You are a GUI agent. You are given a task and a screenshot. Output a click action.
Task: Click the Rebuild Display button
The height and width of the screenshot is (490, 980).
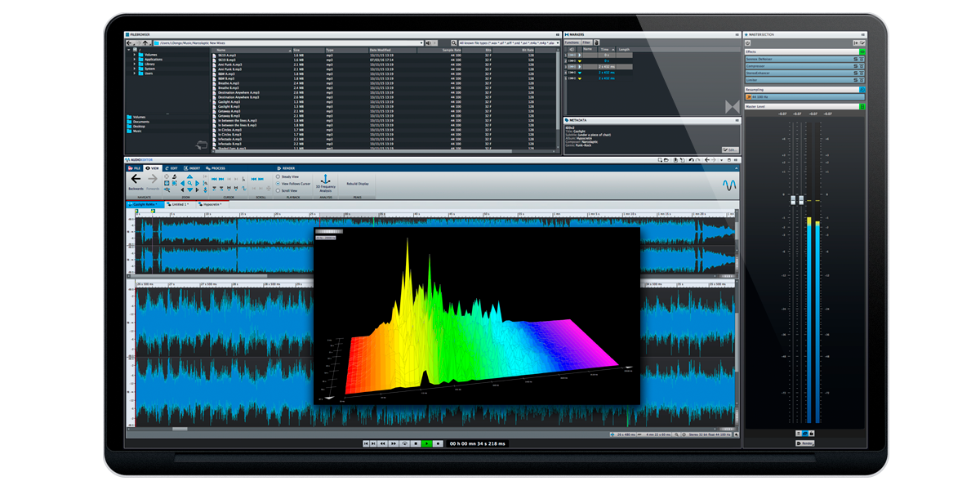[356, 184]
